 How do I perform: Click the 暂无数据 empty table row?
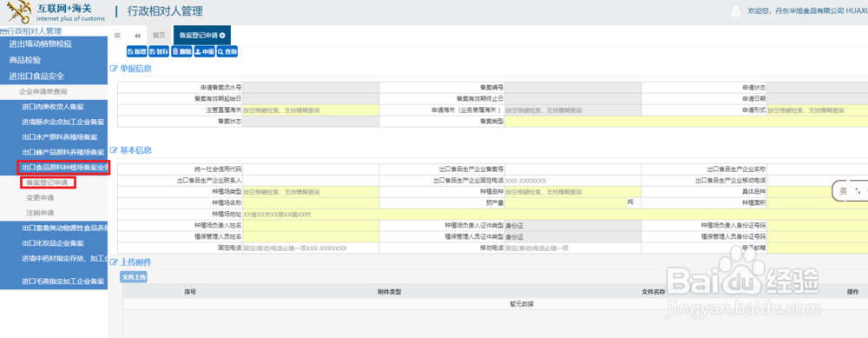coord(522,303)
